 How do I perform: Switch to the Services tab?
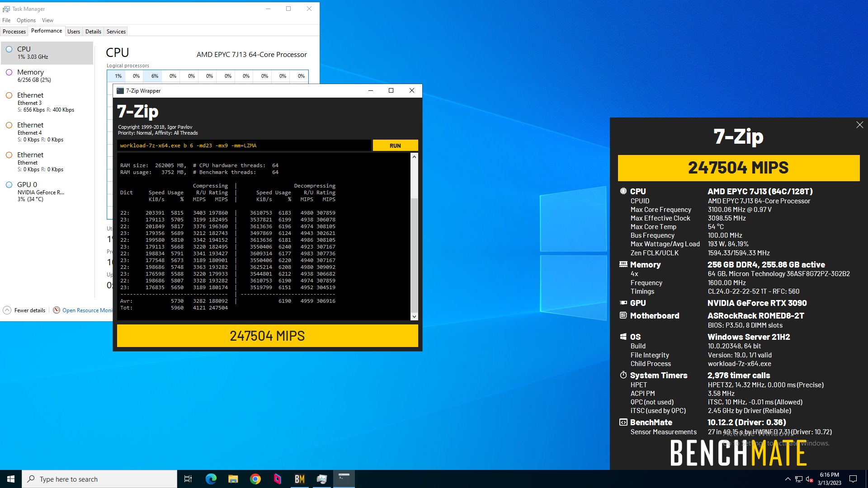(116, 31)
